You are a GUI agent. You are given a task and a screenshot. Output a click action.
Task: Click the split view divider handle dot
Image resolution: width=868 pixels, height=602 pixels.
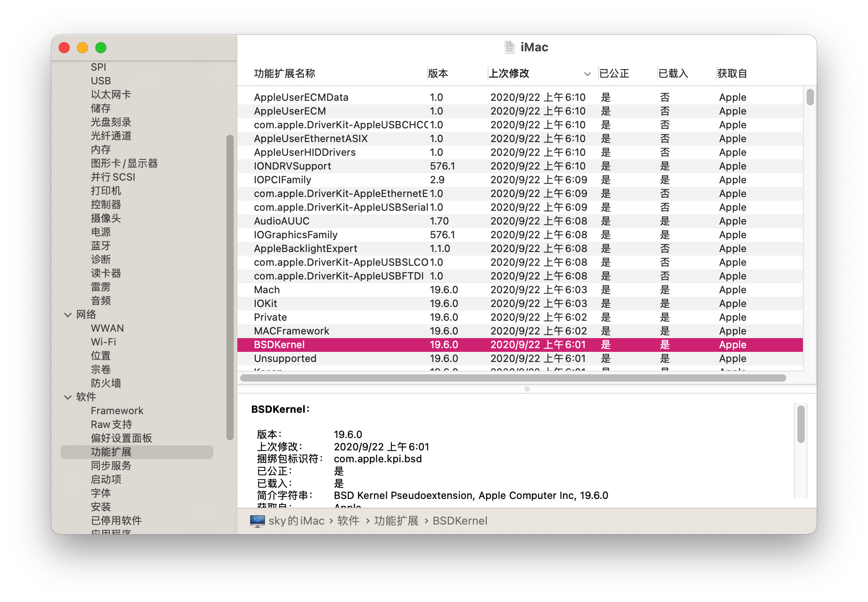(x=527, y=389)
